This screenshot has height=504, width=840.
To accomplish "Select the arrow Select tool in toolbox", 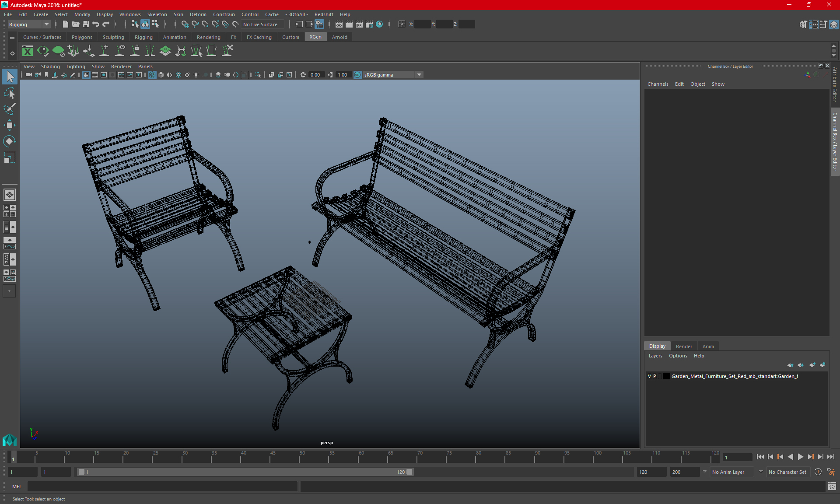I will click(x=10, y=77).
